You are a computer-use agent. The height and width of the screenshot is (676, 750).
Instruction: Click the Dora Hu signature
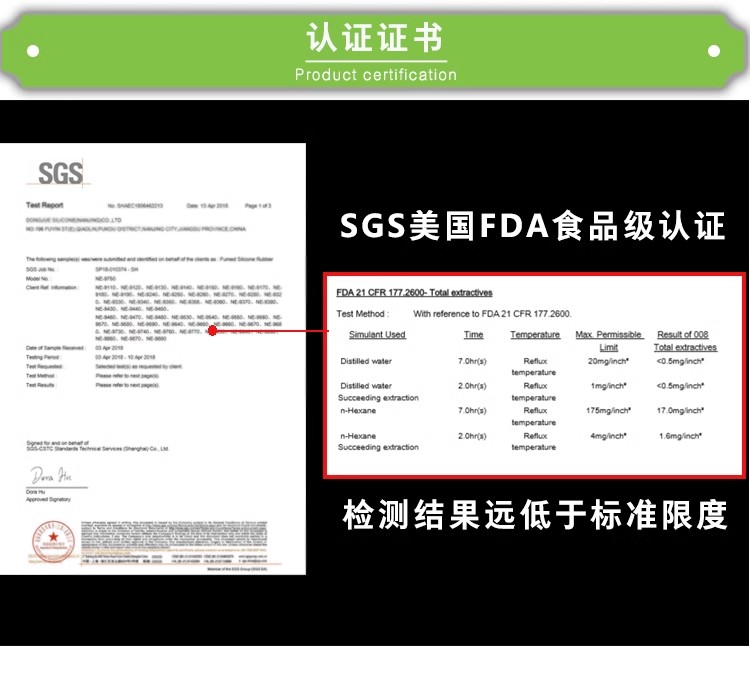coord(51,475)
